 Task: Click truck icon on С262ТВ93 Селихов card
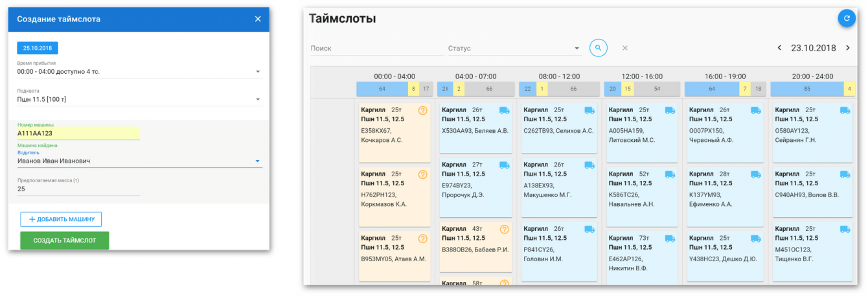(x=589, y=111)
